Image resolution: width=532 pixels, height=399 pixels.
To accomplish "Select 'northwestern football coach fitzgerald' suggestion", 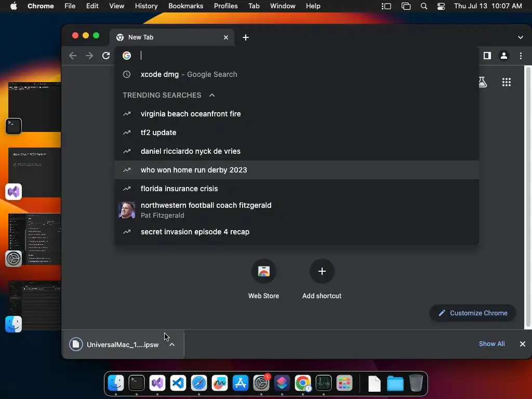I will [x=297, y=210].
